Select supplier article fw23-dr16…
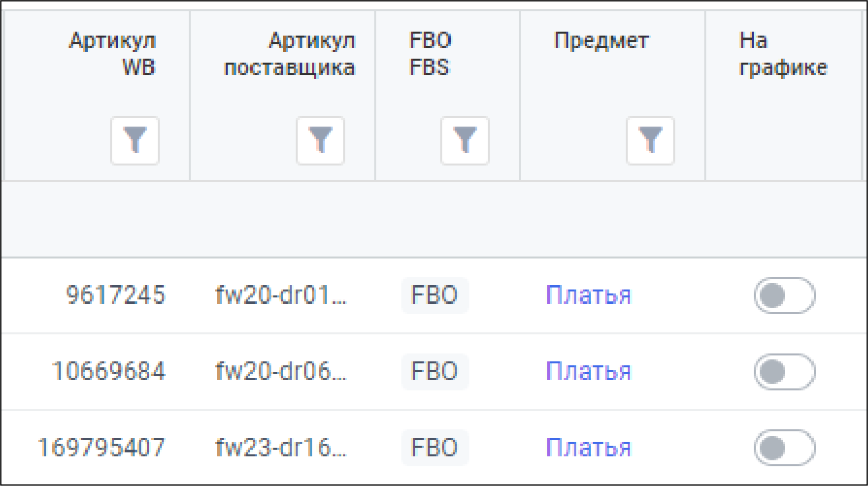This screenshot has height=486, width=868. pyautogui.click(x=282, y=448)
